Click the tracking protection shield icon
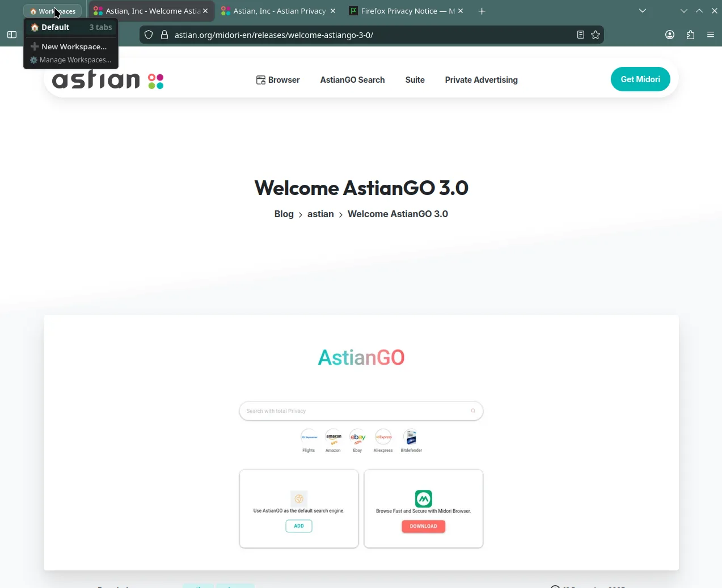This screenshot has height=588, width=722. point(149,35)
